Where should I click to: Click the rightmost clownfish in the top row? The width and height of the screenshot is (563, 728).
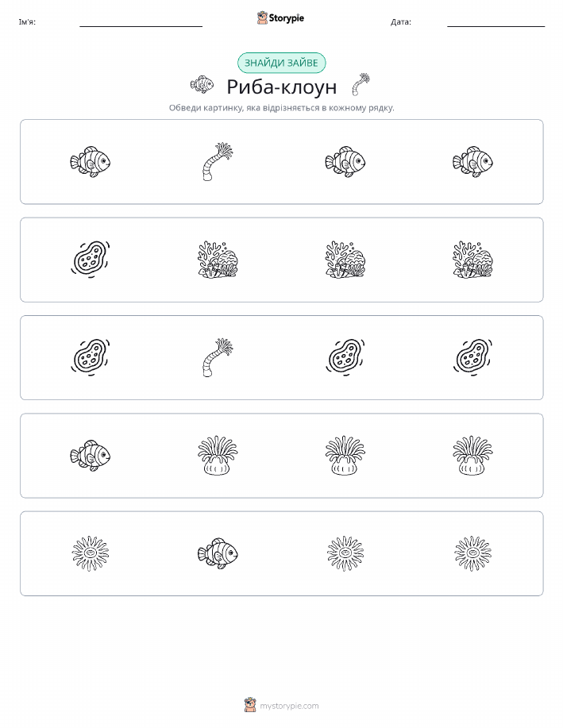pos(472,162)
